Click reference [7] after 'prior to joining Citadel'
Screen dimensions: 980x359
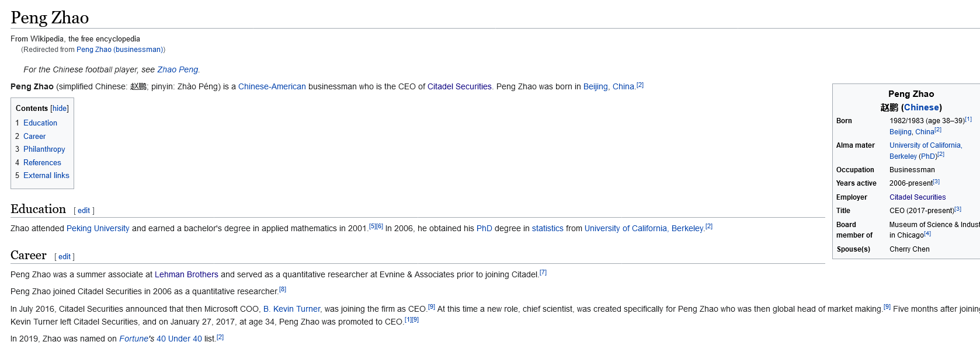[543, 272]
